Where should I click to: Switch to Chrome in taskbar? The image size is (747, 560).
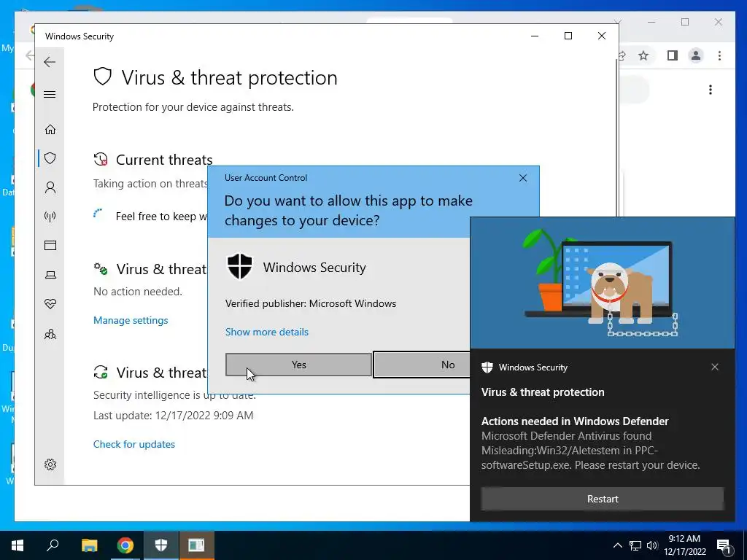125,545
